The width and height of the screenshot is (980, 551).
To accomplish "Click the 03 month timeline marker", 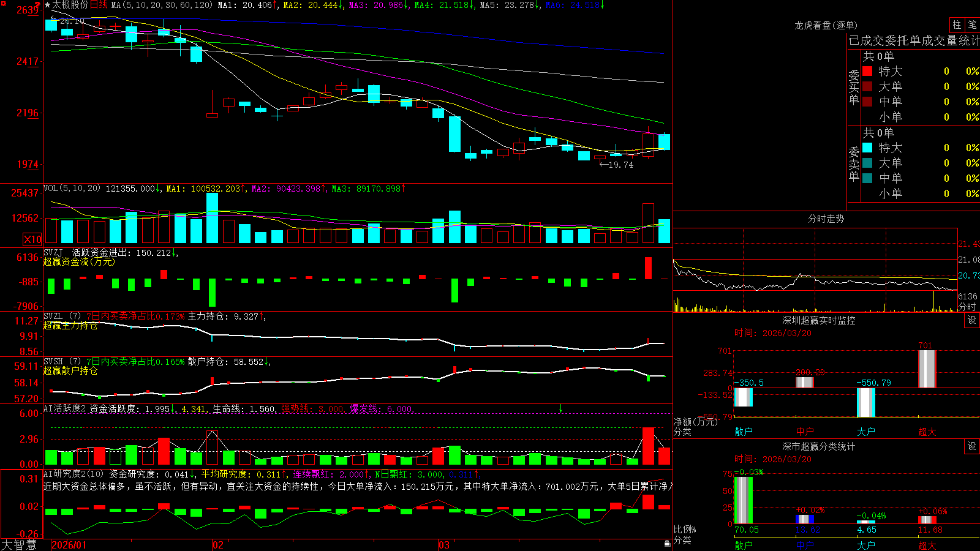I will click(x=444, y=545).
